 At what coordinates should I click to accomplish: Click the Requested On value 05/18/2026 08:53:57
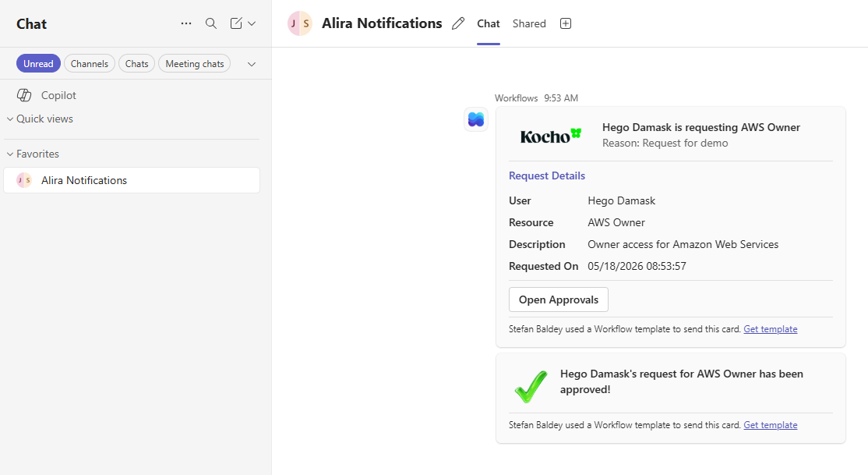pyautogui.click(x=637, y=266)
